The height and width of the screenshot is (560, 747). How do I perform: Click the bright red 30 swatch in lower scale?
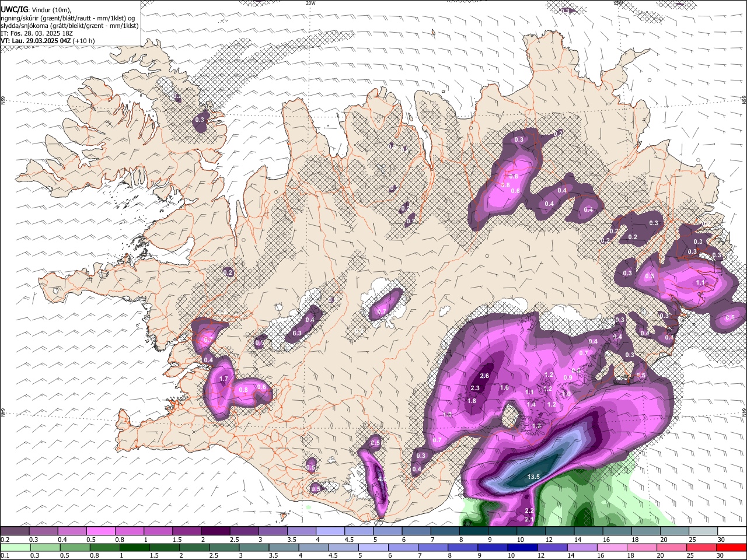pos(731,547)
